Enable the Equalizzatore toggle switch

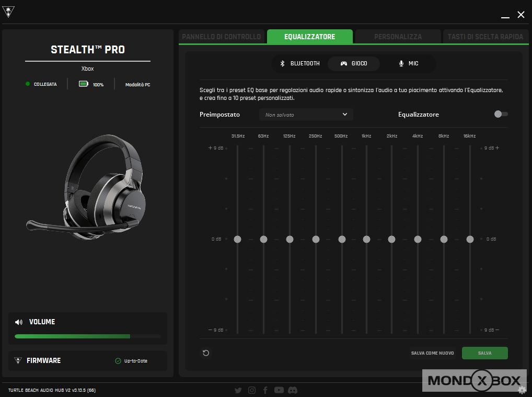501,114
